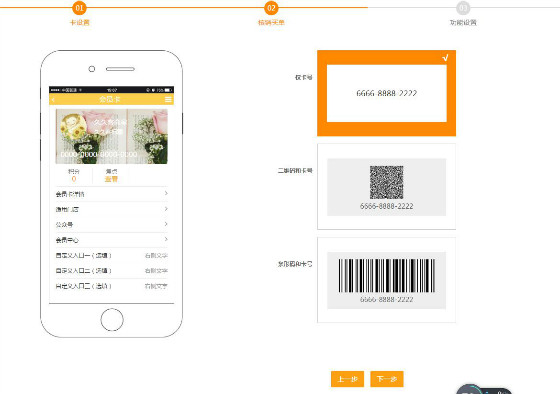Click the previous step orange button

click(x=347, y=379)
